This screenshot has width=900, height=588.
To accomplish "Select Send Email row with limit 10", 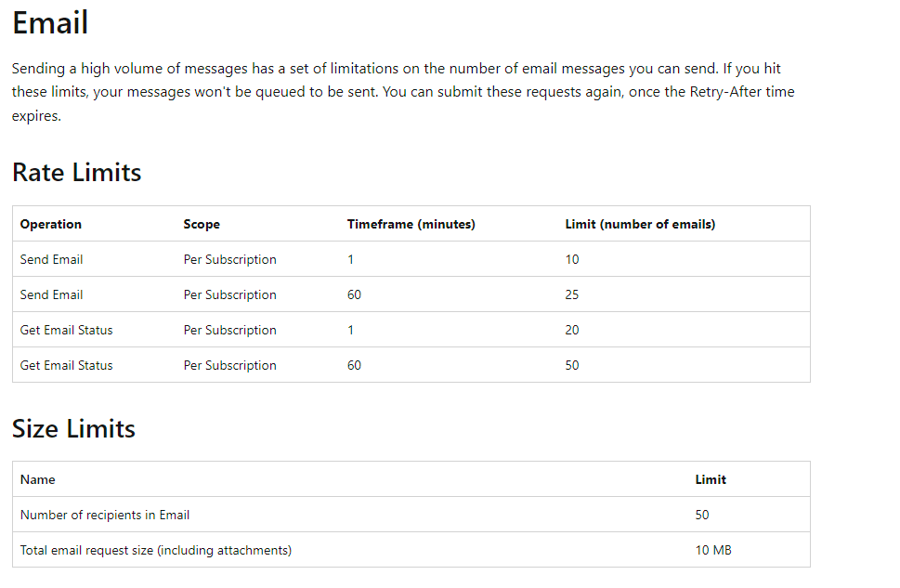I will coord(411,259).
